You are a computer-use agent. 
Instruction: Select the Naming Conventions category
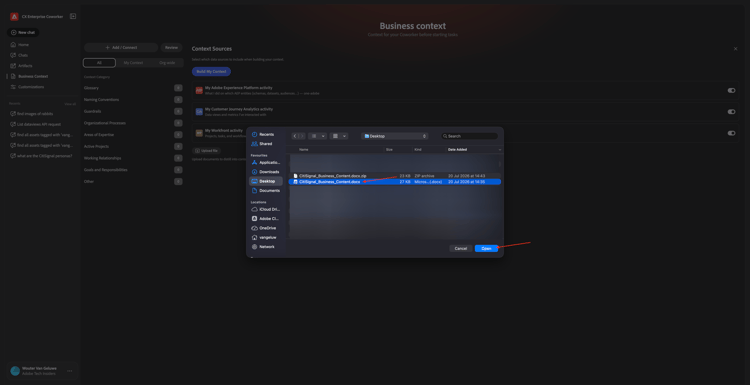[x=133, y=99]
